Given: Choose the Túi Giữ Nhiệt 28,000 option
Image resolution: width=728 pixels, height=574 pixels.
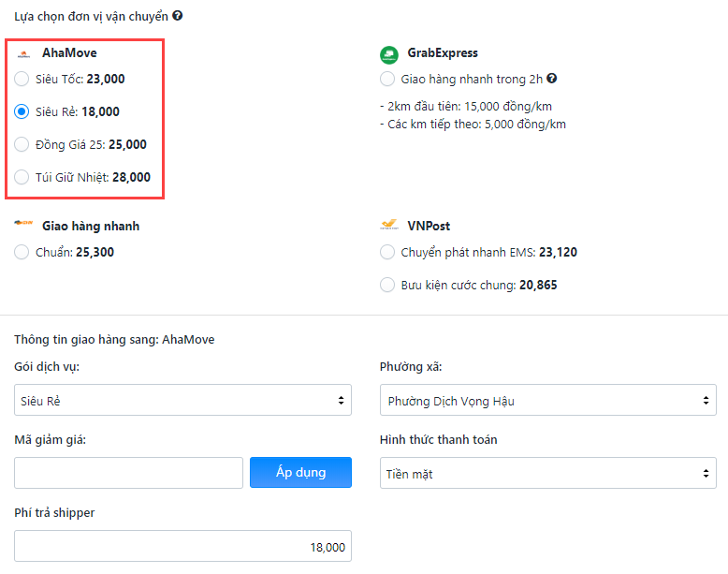Looking at the screenshot, I should (22, 177).
